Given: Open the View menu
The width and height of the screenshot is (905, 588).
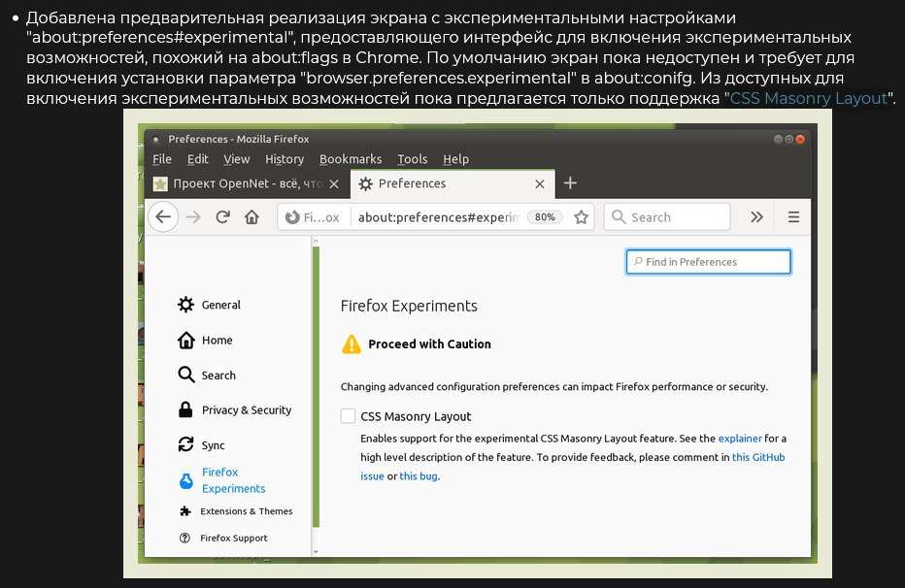Looking at the screenshot, I should (x=237, y=159).
